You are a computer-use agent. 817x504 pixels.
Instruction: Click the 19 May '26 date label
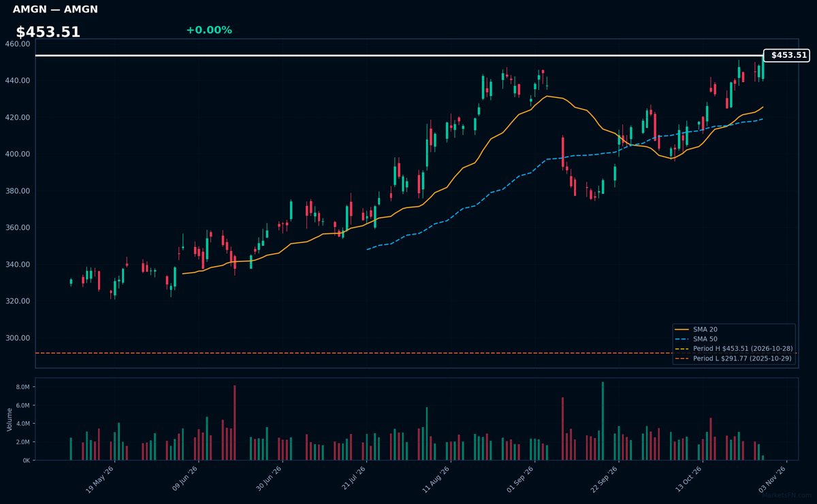100,480
